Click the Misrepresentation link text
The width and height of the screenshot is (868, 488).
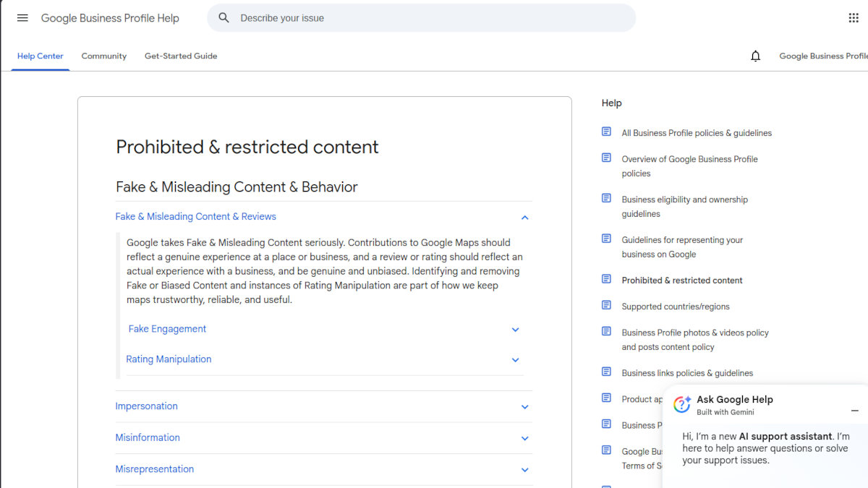coord(155,469)
